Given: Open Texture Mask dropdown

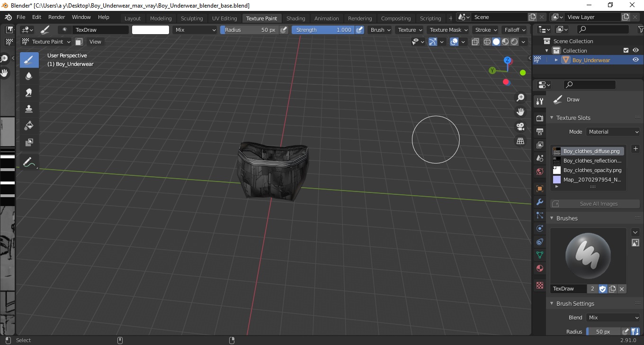Looking at the screenshot, I should [x=448, y=30].
